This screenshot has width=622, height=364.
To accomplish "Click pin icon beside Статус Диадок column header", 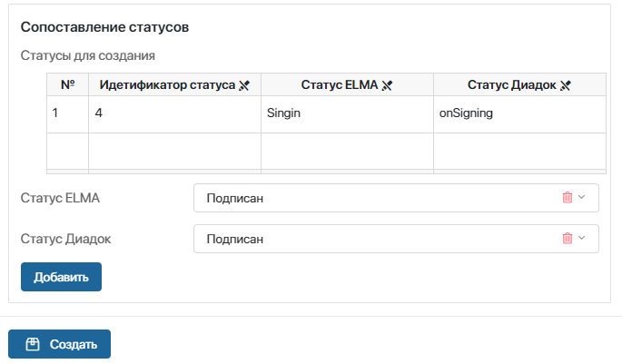I will [565, 86].
